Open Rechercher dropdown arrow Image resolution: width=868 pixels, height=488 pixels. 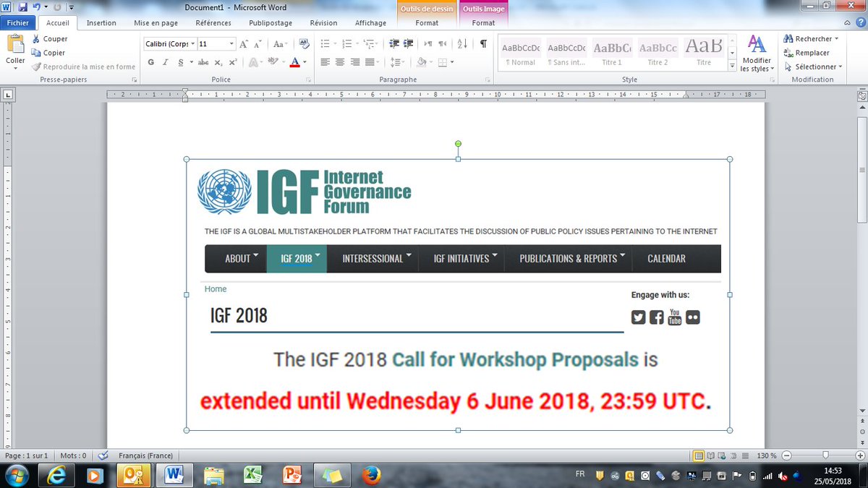click(837, 39)
